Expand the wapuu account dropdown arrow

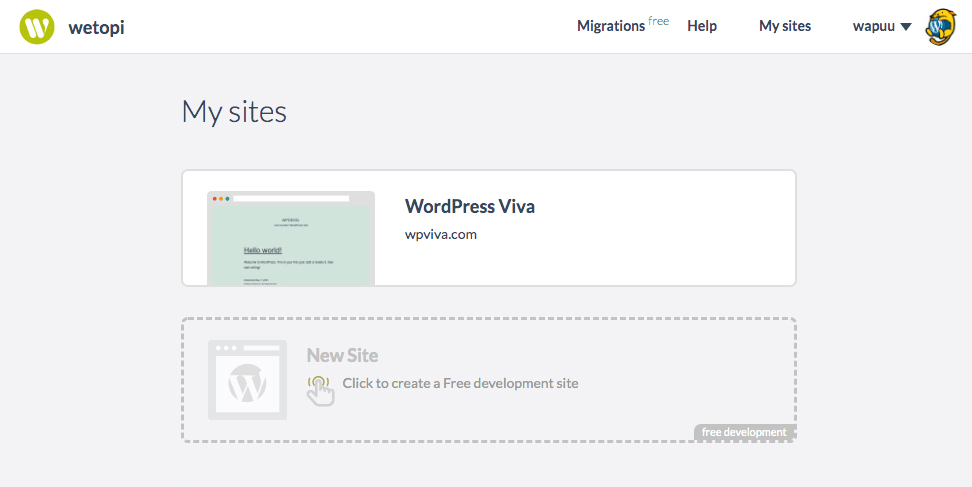click(x=906, y=27)
